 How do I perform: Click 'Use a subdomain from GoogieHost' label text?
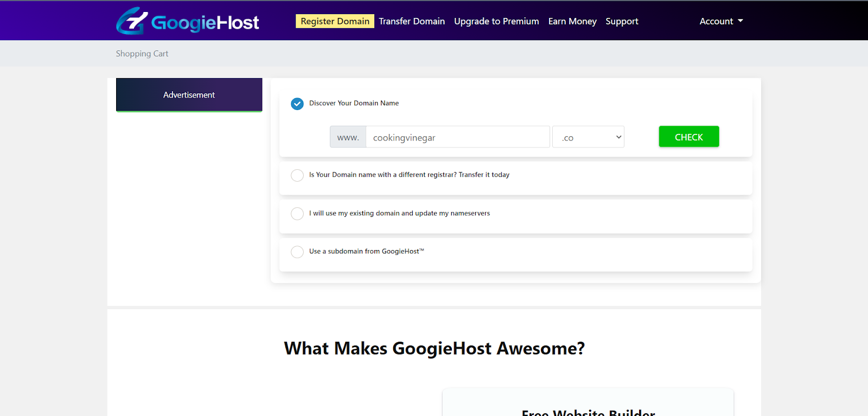(367, 251)
